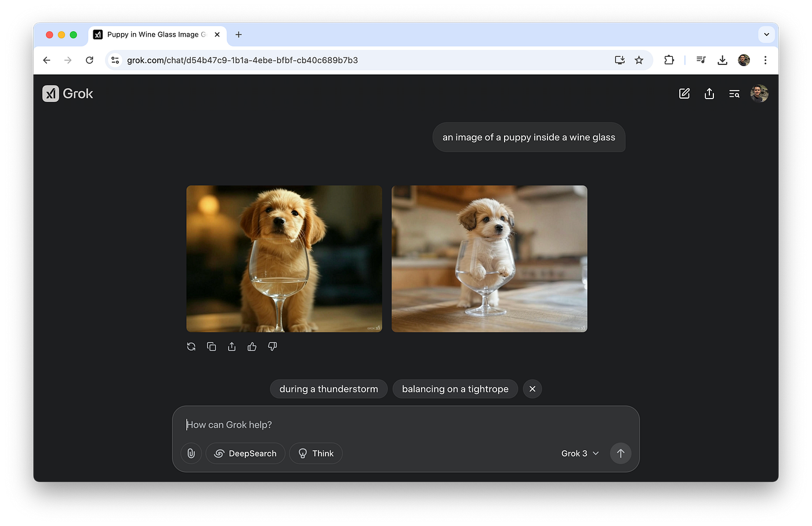Start a new chat with the compose icon
Image resolution: width=812 pixels, height=526 pixels.
[x=684, y=93]
